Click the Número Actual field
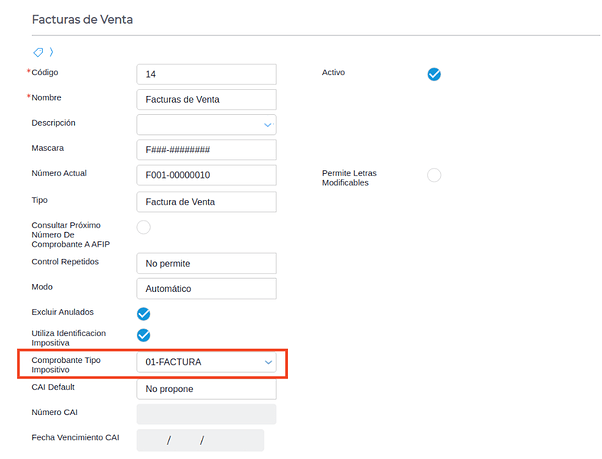The height and width of the screenshot is (459, 602). (205, 175)
